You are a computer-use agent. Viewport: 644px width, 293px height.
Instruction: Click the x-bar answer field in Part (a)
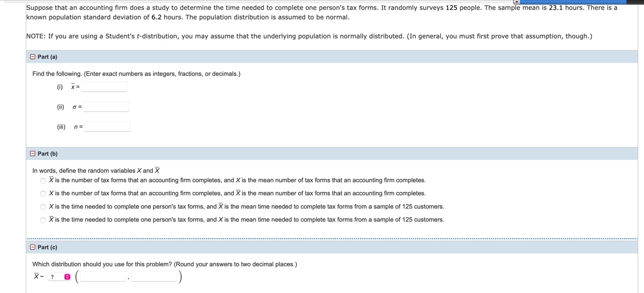click(104, 86)
